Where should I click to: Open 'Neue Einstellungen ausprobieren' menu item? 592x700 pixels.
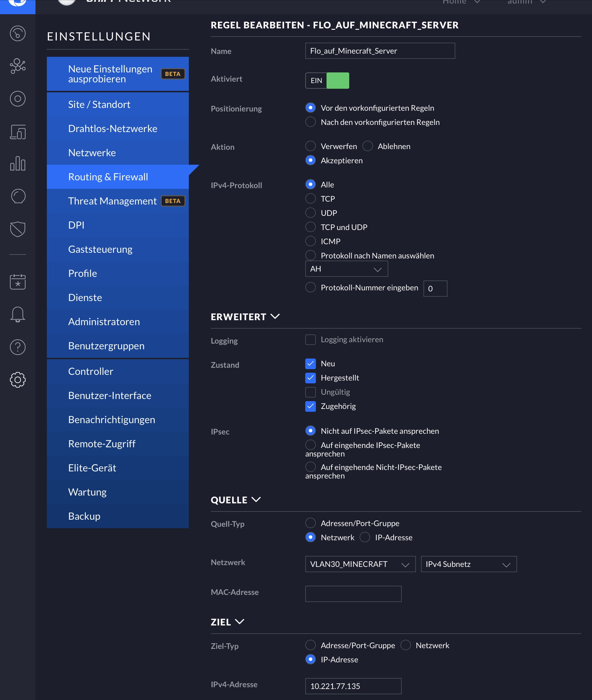[x=118, y=74]
